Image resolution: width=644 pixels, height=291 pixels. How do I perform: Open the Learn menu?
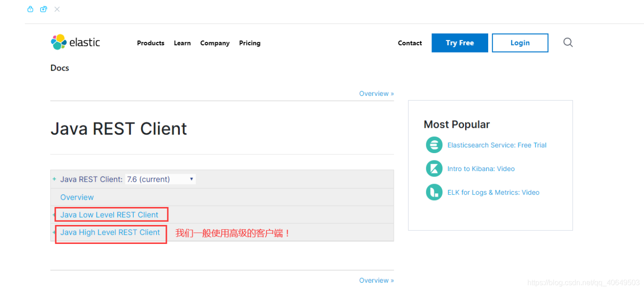coord(182,43)
